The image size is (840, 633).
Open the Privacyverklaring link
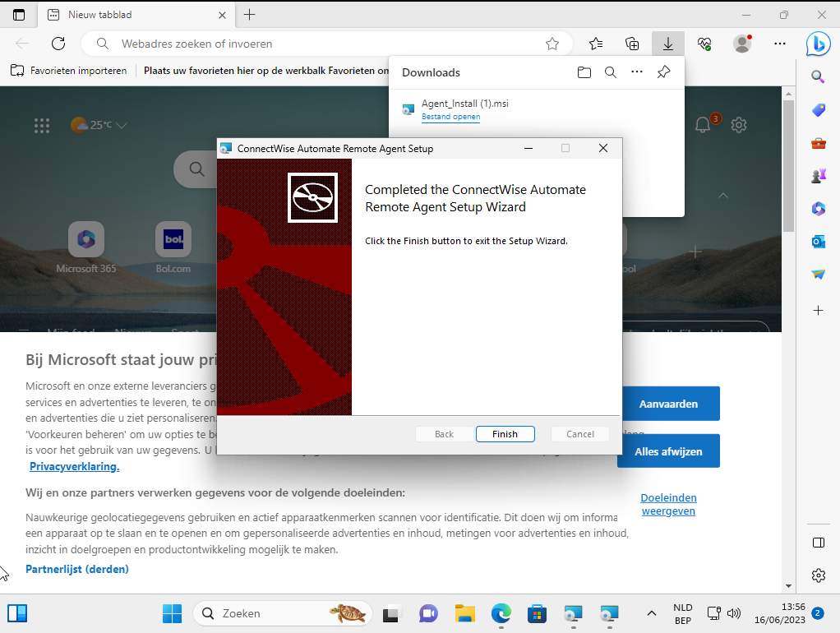coord(75,466)
